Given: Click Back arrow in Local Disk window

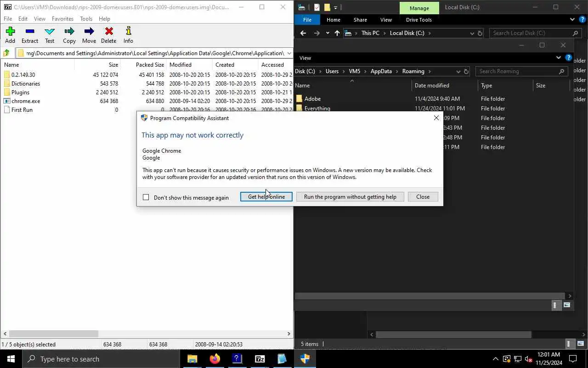Looking at the screenshot, I should [x=303, y=33].
